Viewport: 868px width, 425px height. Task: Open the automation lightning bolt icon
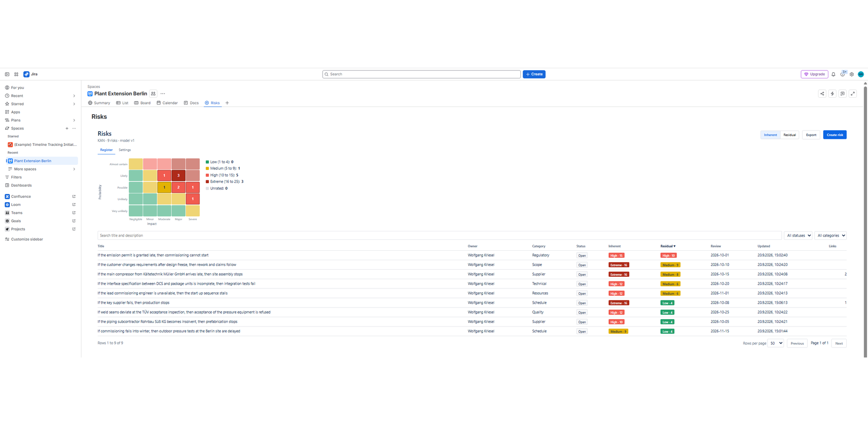[833, 93]
